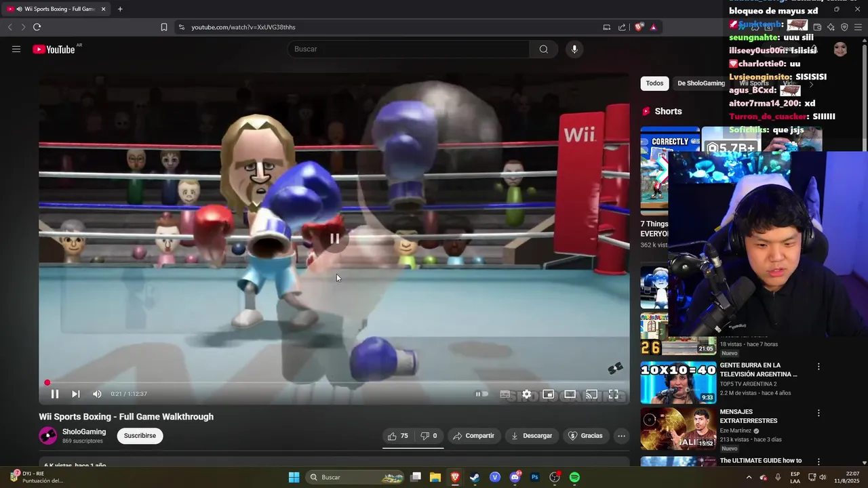
Task: Open the SholoGaming channel name link
Action: click(x=84, y=432)
